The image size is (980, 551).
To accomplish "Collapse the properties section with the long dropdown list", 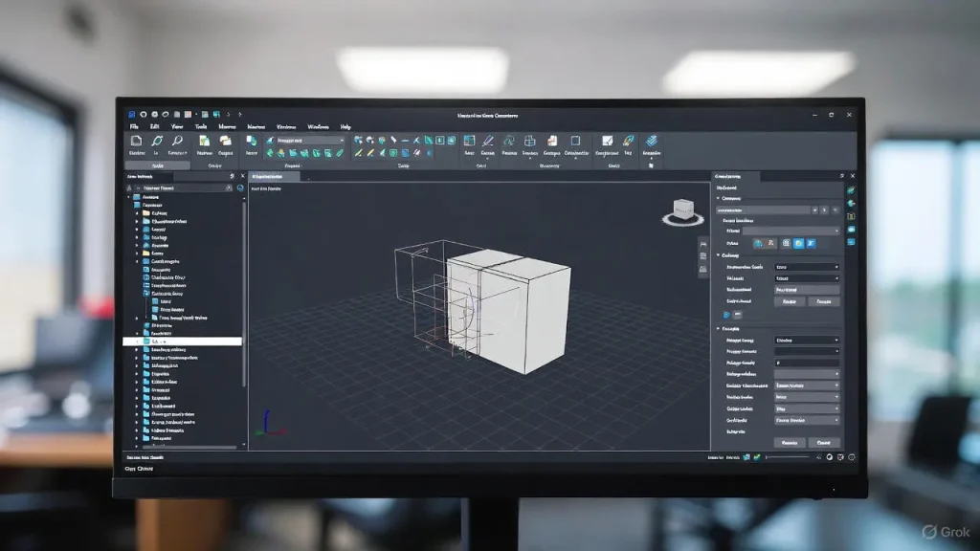I will [718, 329].
